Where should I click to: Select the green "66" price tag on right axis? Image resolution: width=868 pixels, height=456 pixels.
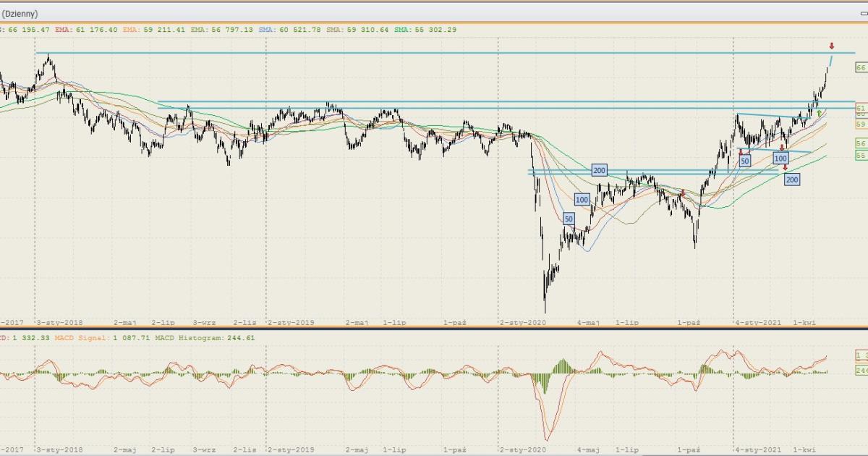coord(860,67)
